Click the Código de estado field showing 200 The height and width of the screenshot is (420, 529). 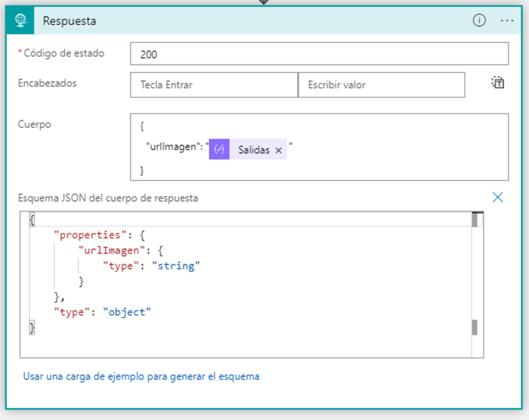pos(319,54)
